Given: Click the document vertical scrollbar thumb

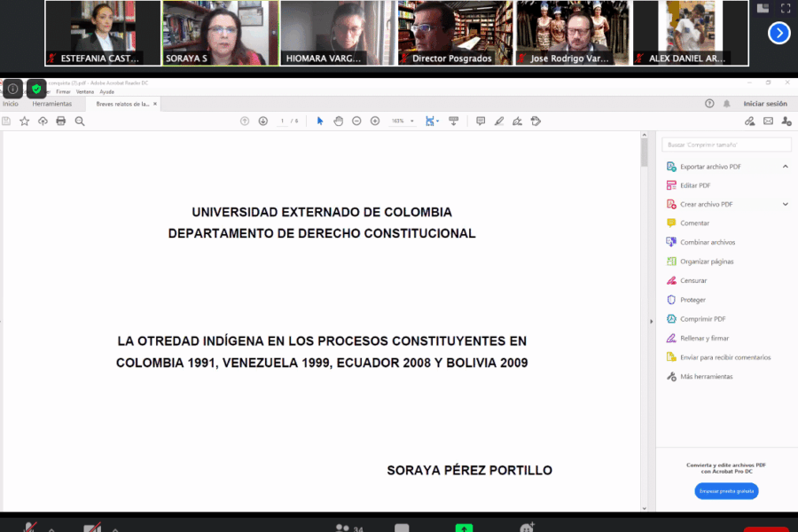Looking at the screenshot, I should (645, 153).
